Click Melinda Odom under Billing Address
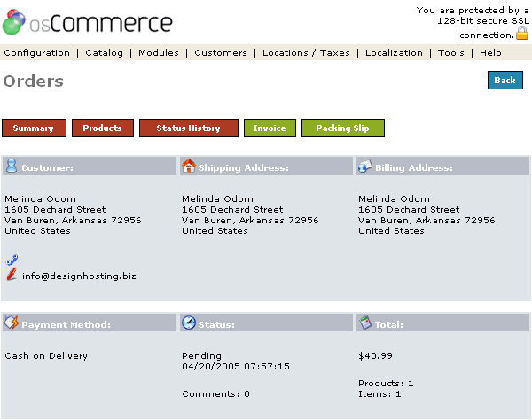532x420 pixels. pyautogui.click(x=394, y=199)
